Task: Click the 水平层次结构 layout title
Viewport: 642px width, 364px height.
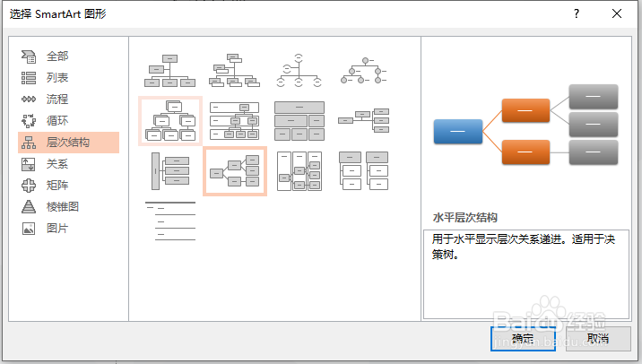Action: pyautogui.click(x=465, y=218)
